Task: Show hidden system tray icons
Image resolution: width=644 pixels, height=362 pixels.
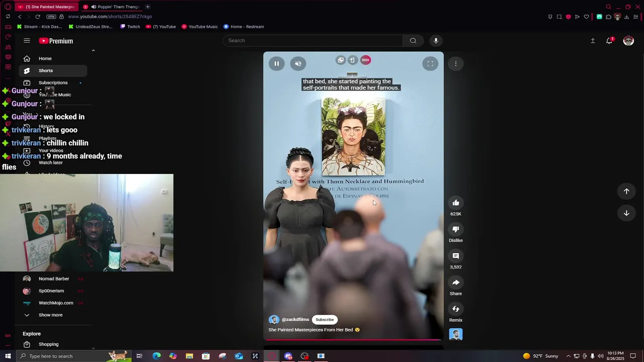Action: pyautogui.click(x=569, y=356)
